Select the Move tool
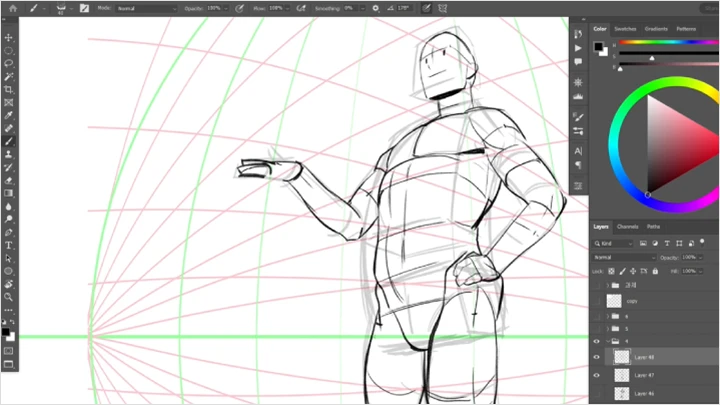Viewport: 720px width, 405px height. 9,38
